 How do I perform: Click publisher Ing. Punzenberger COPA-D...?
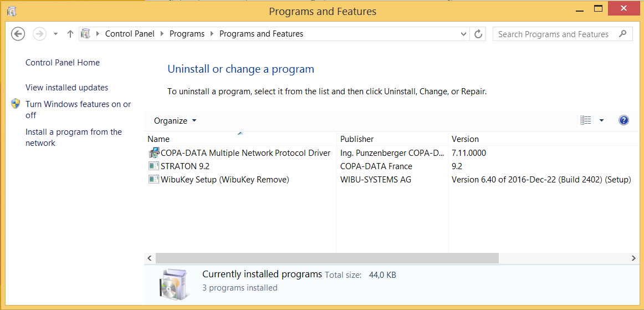coord(392,154)
